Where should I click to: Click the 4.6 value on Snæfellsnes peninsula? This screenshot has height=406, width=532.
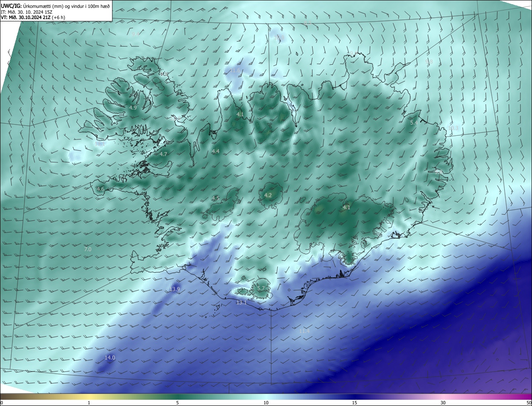(101, 189)
